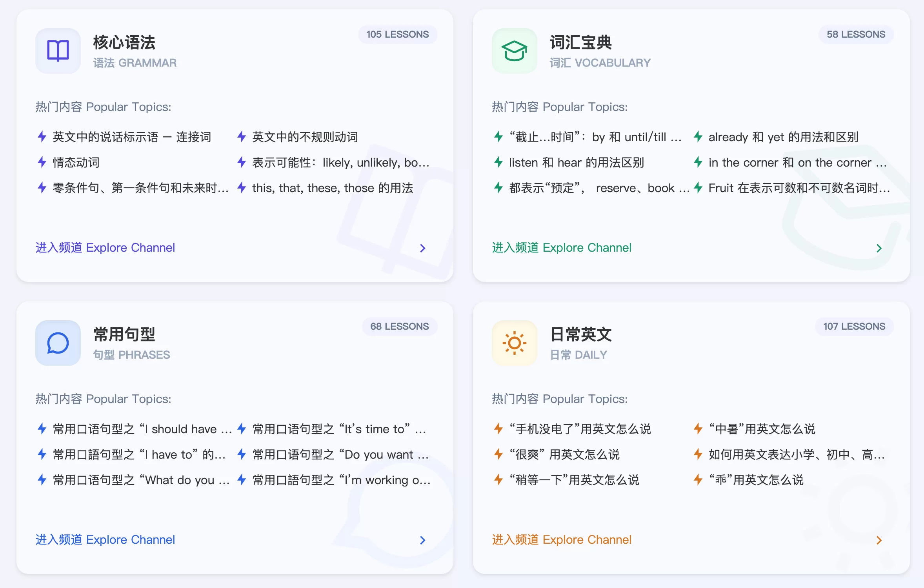The image size is (924, 588).
Task: Open topic 常用口语句型之 "What do you"
Action: pyautogui.click(x=141, y=480)
